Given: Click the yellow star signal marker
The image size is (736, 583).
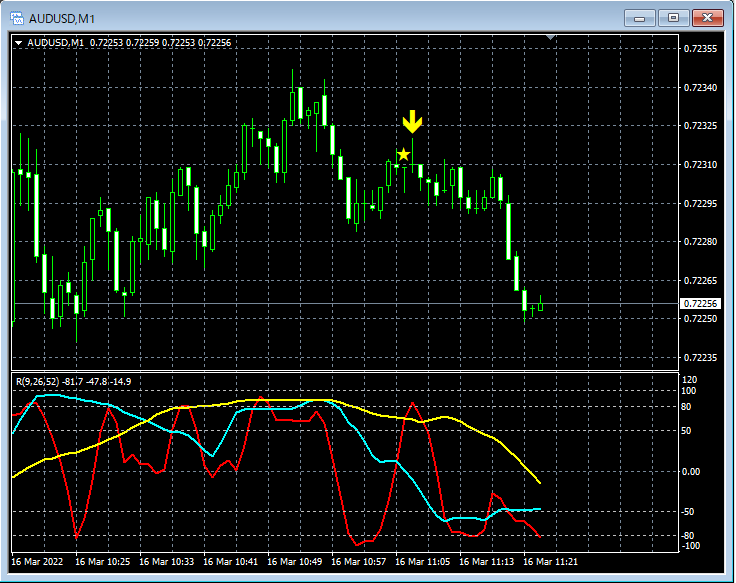Looking at the screenshot, I should (x=403, y=154).
